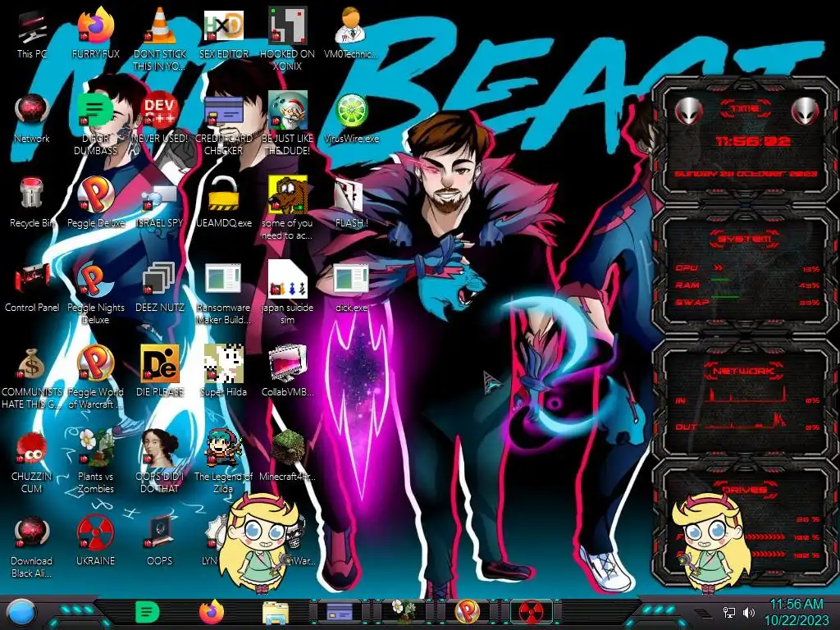Click the SYSTEM gadget CPU bar
This screenshot has width=840, height=630.
click(746, 268)
